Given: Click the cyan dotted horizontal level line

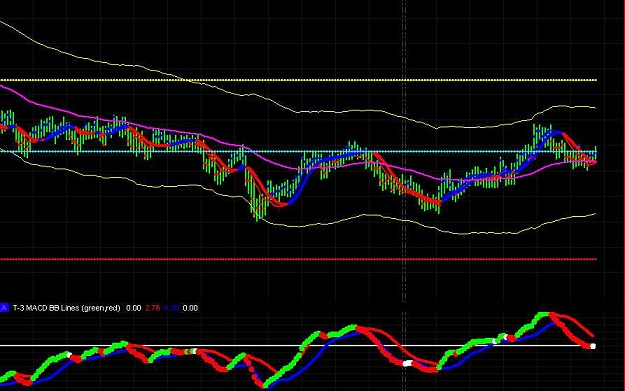Looking at the screenshot, I should click(x=298, y=151).
